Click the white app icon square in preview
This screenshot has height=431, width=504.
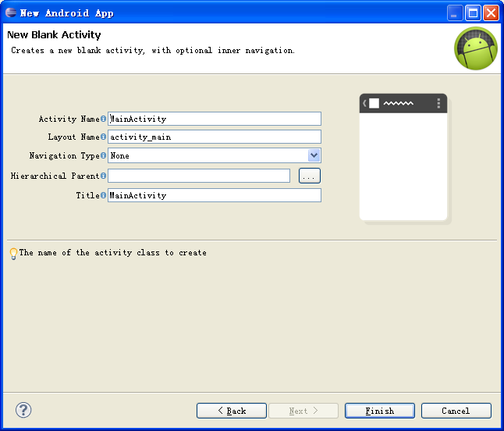tap(374, 103)
